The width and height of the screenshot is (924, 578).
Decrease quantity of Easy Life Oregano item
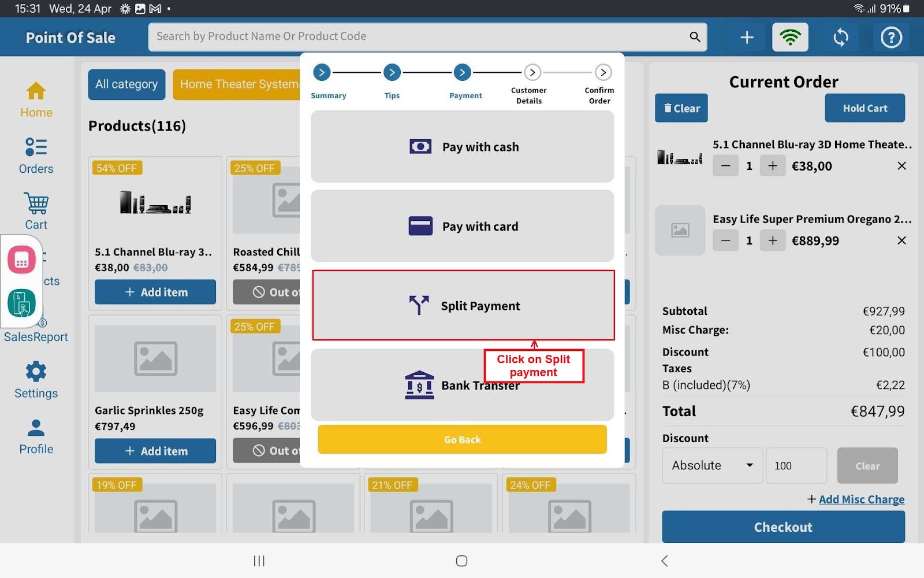(x=725, y=241)
